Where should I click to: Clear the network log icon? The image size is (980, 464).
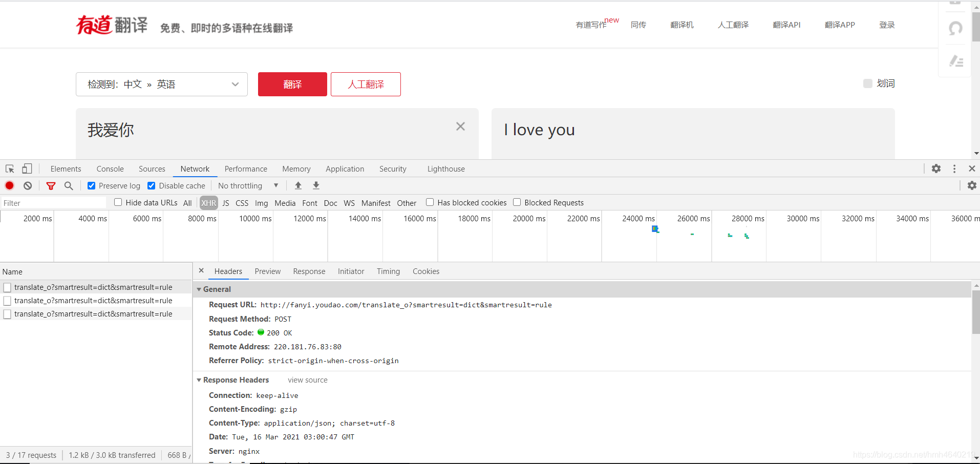28,185
